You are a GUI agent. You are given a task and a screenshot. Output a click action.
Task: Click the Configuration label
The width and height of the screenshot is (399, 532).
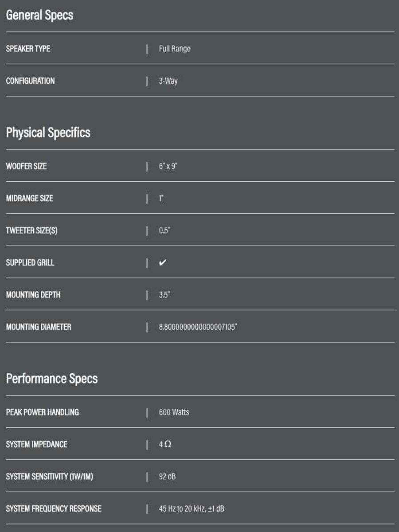pyautogui.click(x=30, y=81)
